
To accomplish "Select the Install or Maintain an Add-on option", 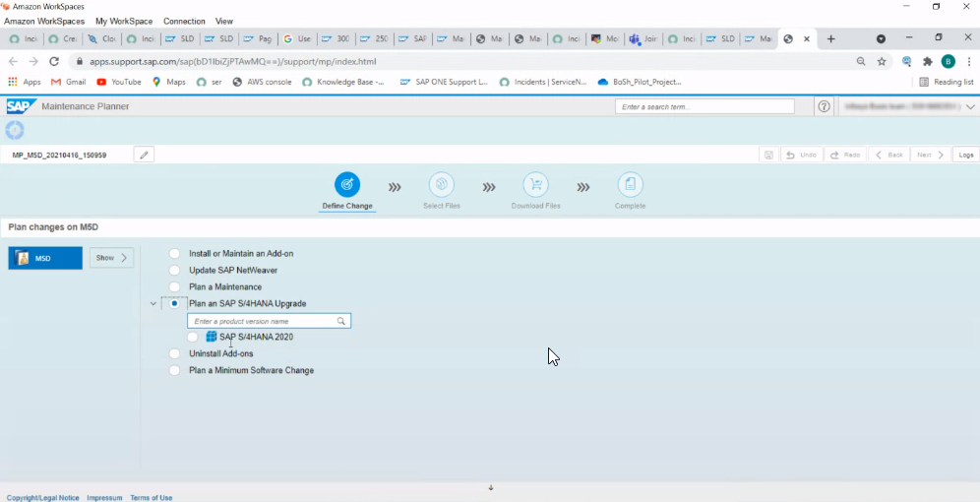I will [x=174, y=254].
